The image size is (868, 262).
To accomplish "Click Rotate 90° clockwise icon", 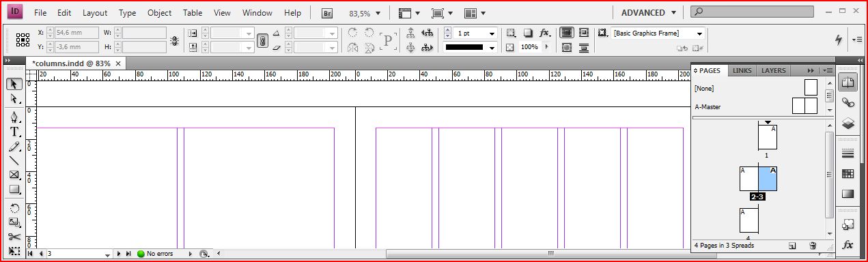I will (352, 33).
